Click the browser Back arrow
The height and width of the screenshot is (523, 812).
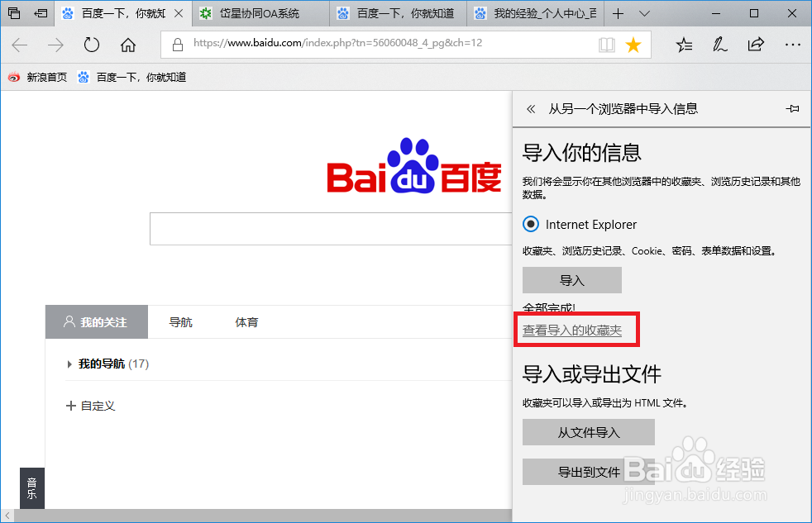[20, 45]
